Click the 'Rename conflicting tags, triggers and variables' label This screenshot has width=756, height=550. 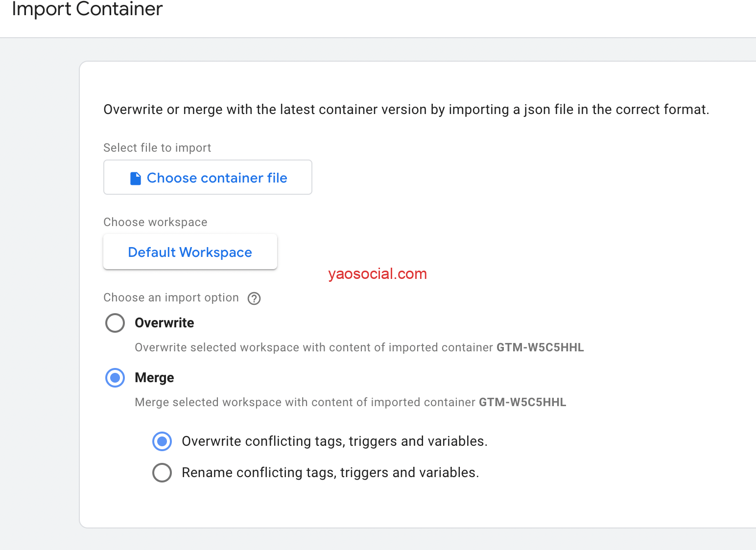(331, 473)
